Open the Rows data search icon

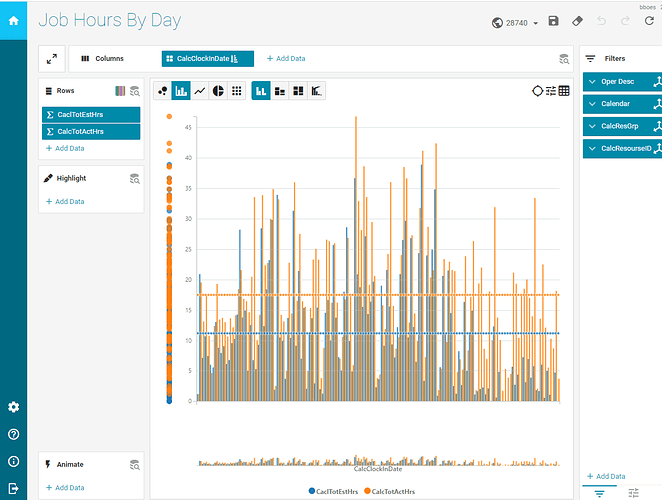[135, 91]
